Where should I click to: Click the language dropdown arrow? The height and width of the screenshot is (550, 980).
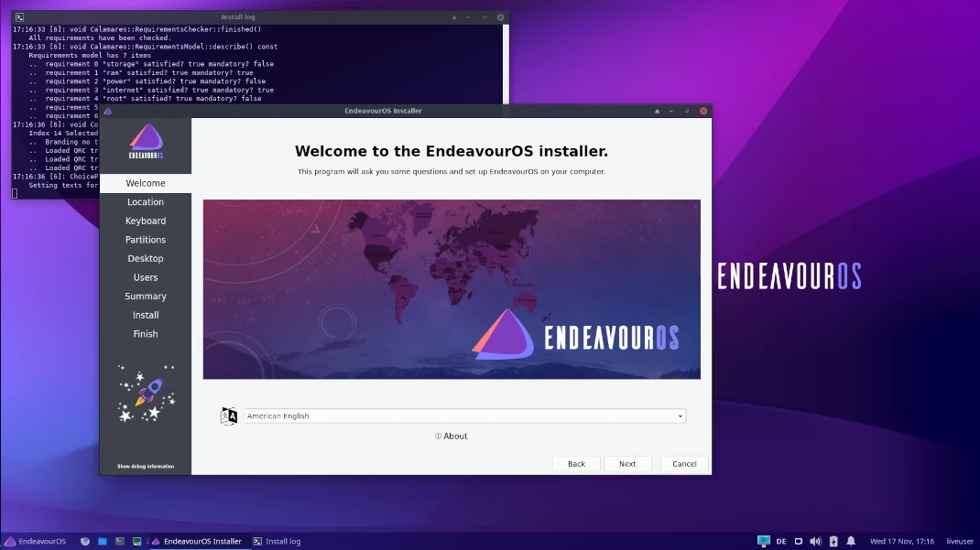pyautogui.click(x=680, y=416)
